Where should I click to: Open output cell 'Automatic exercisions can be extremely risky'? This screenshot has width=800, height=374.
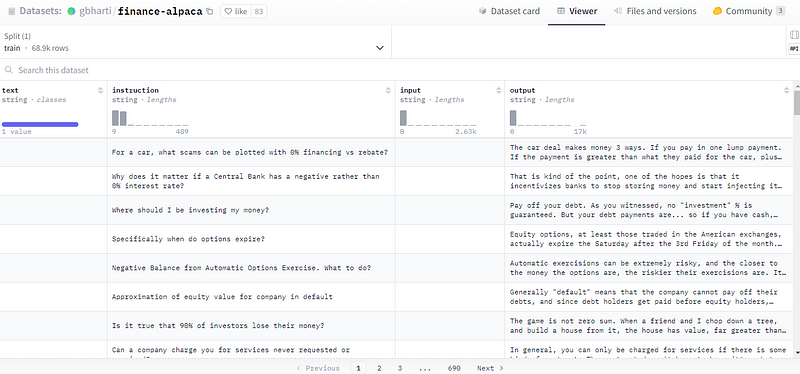pos(649,268)
